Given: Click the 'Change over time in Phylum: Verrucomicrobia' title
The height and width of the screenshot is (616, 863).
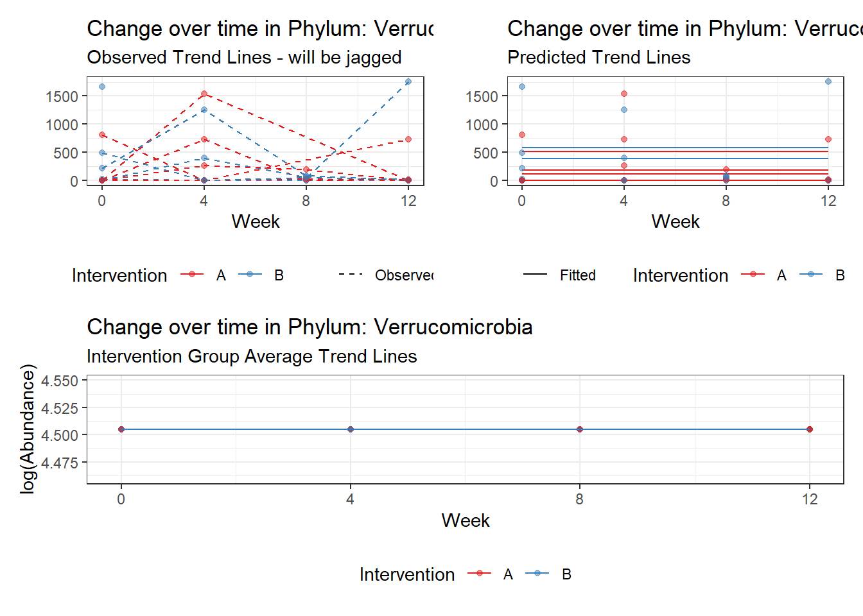Looking at the screenshot, I should pyautogui.click(x=309, y=327).
